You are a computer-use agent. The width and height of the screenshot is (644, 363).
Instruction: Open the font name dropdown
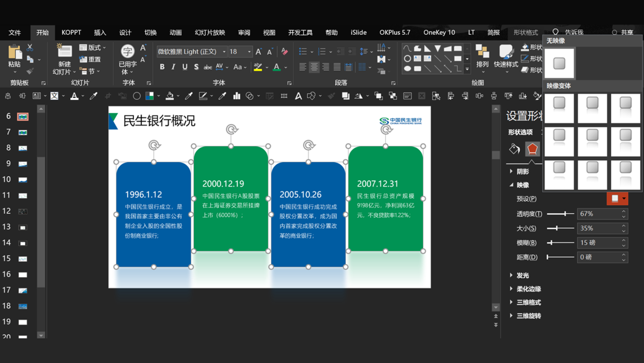coord(224,51)
